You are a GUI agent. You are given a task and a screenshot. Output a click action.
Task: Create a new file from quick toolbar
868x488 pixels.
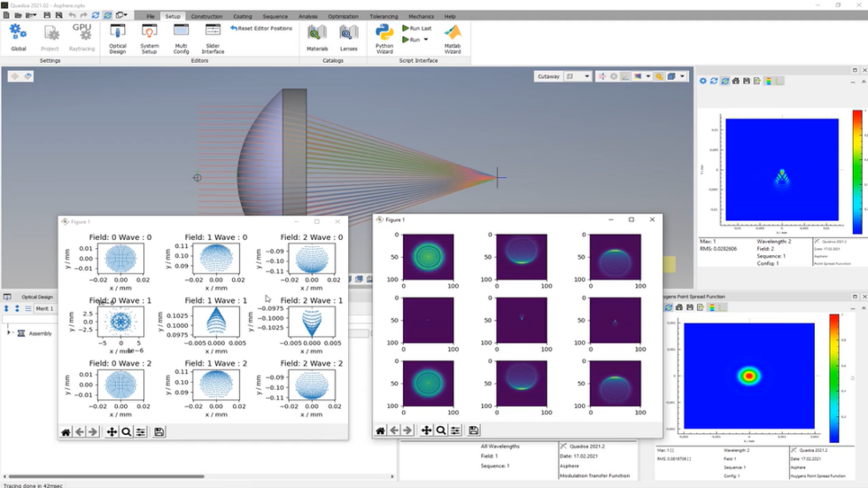pyautogui.click(x=7, y=15)
